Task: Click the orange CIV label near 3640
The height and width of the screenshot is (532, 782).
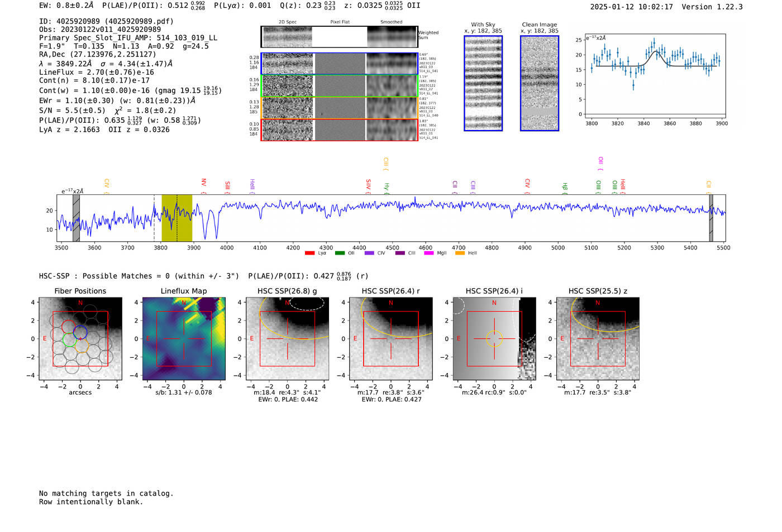Action: [x=107, y=186]
